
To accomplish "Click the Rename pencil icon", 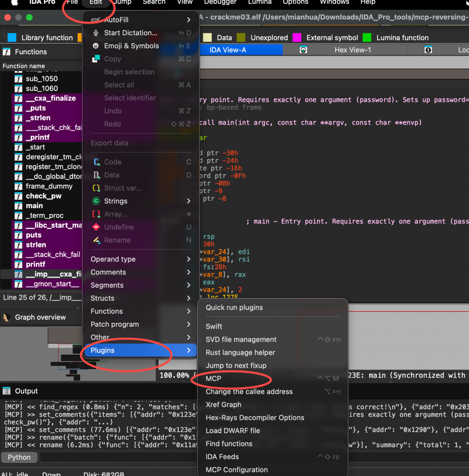I will [97, 240].
